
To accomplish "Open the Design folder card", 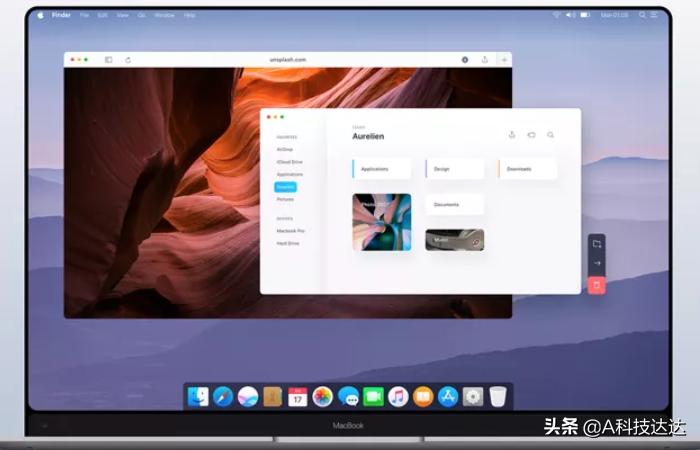I will (454, 169).
